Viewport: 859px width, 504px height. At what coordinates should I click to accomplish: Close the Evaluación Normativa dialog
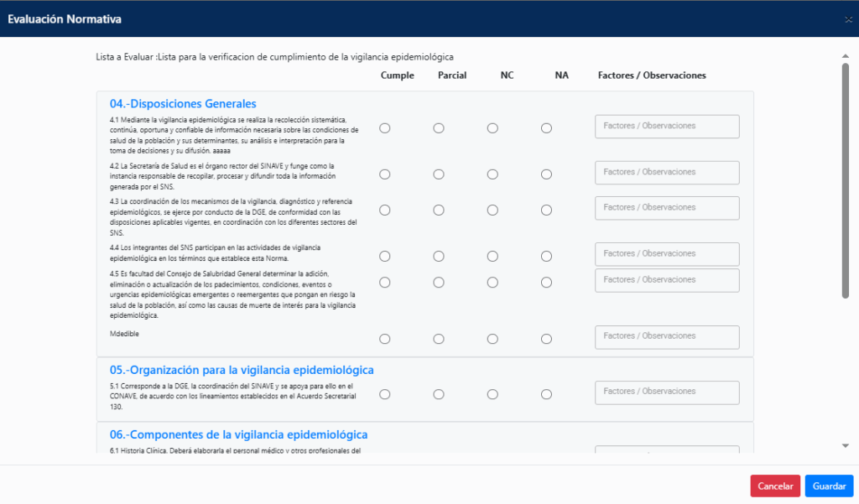tap(848, 20)
